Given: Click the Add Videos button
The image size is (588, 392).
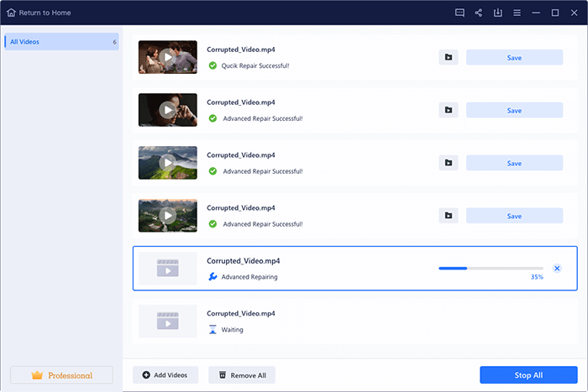Looking at the screenshot, I should tap(165, 374).
